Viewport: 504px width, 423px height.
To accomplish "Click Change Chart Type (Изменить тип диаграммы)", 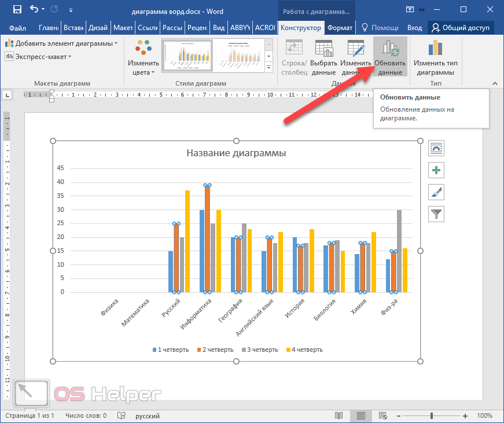I will [x=436, y=57].
